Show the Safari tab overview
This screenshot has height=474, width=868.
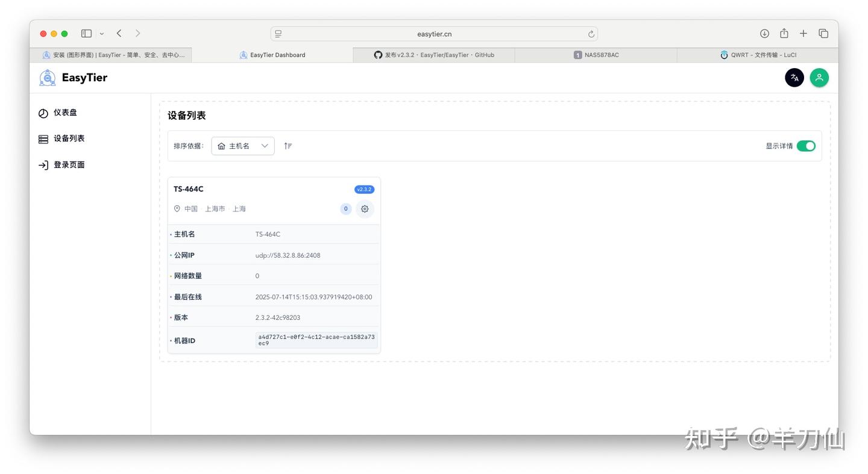(823, 34)
